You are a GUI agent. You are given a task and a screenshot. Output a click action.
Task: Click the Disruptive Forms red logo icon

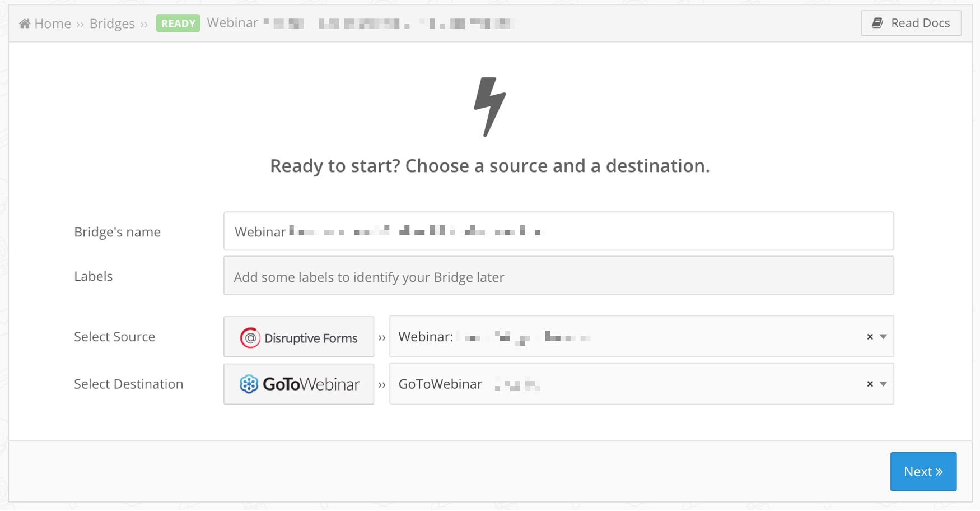tap(250, 338)
